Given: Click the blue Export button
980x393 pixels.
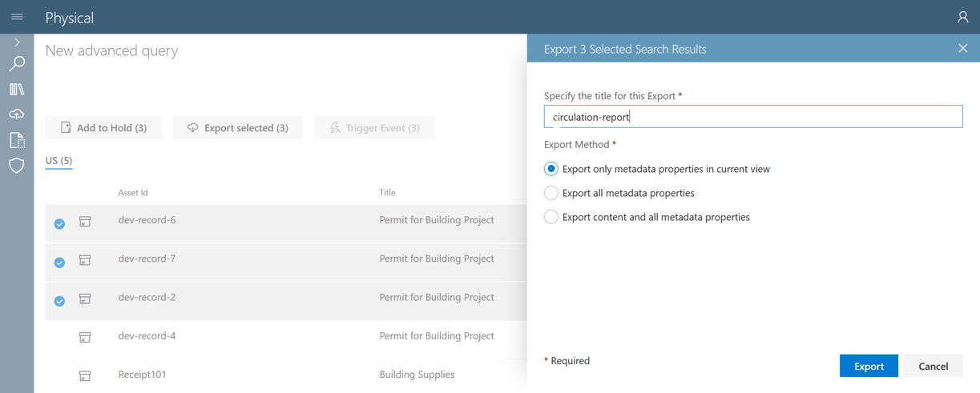Looking at the screenshot, I should click(x=869, y=366).
